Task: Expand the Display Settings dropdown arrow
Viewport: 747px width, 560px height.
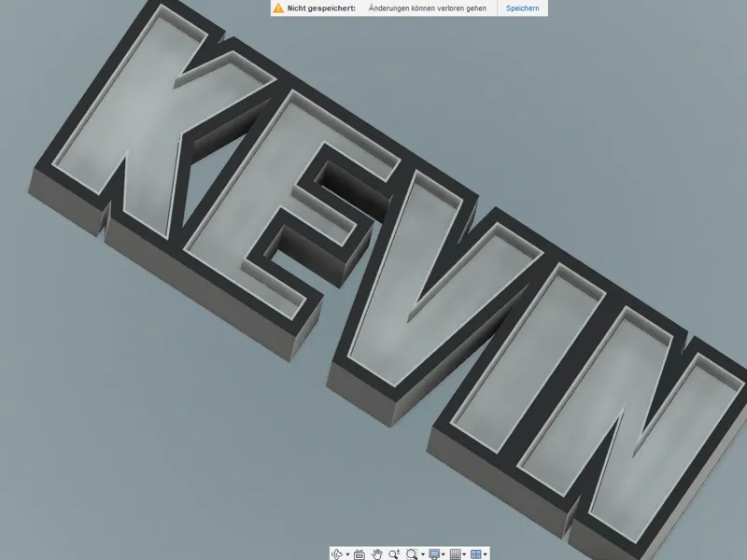Action: [444, 554]
